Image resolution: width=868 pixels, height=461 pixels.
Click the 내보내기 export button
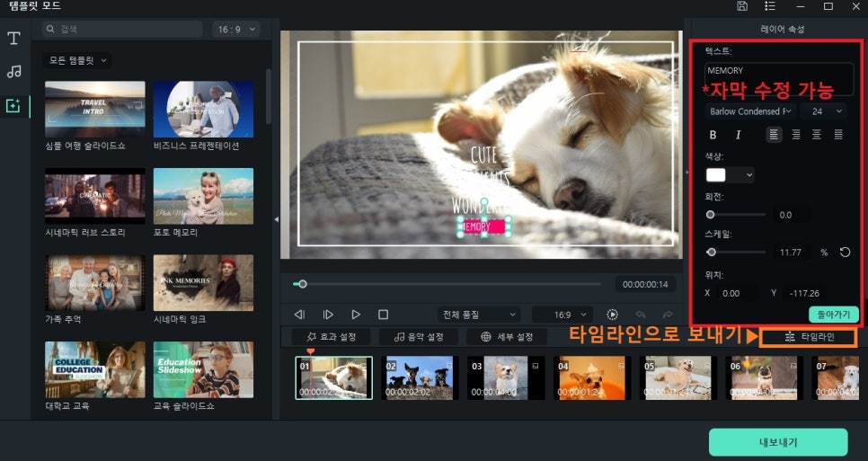coord(778,442)
